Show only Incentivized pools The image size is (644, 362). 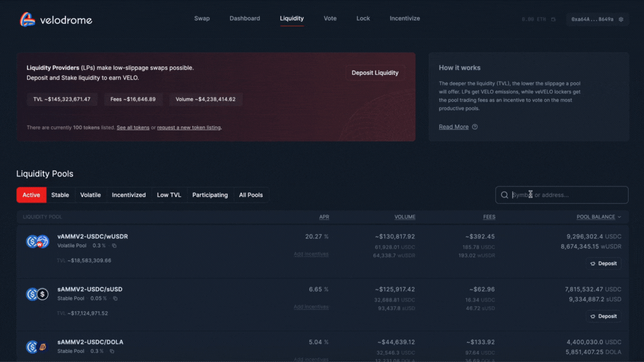coord(129,195)
